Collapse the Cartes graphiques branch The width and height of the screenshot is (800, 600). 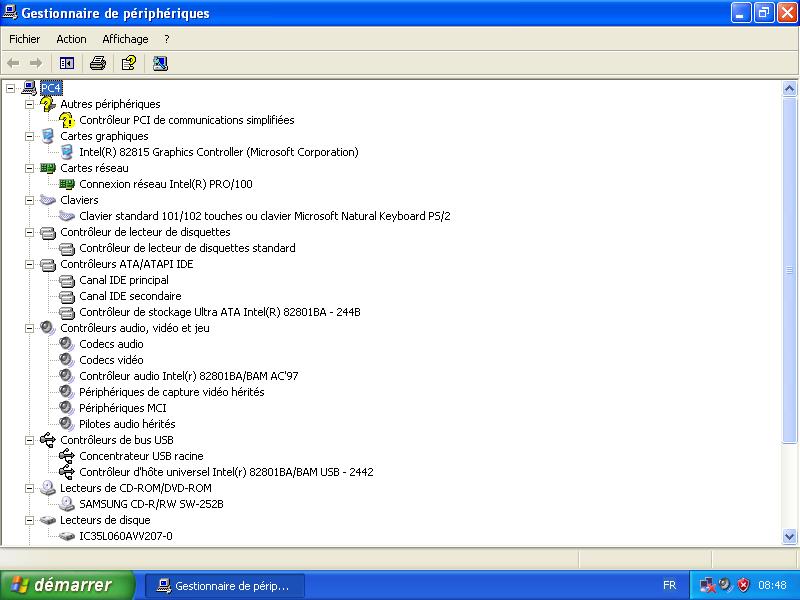(x=30, y=136)
